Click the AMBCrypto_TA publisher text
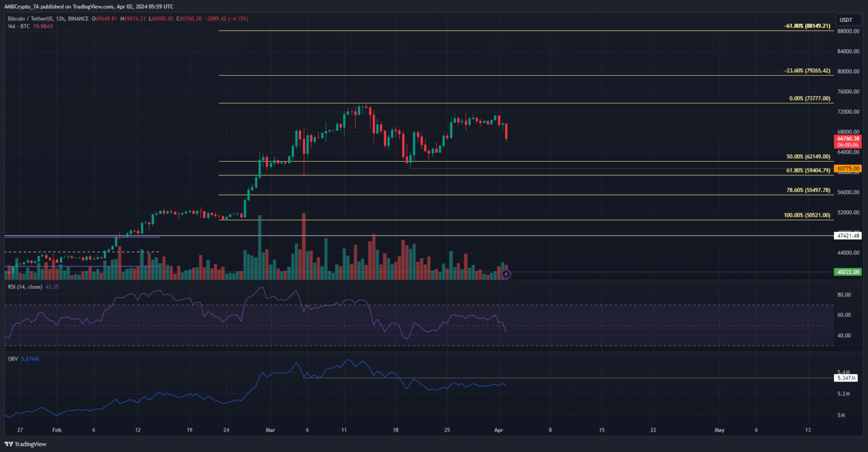The height and width of the screenshot is (452, 868). [29, 6]
